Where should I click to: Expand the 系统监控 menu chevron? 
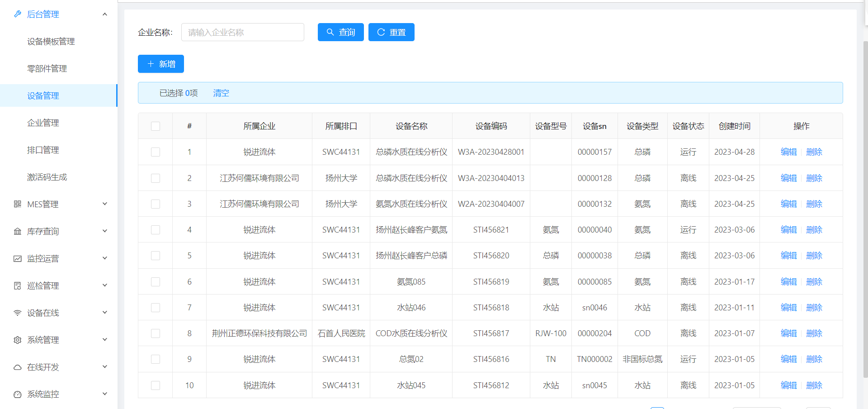(x=105, y=394)
